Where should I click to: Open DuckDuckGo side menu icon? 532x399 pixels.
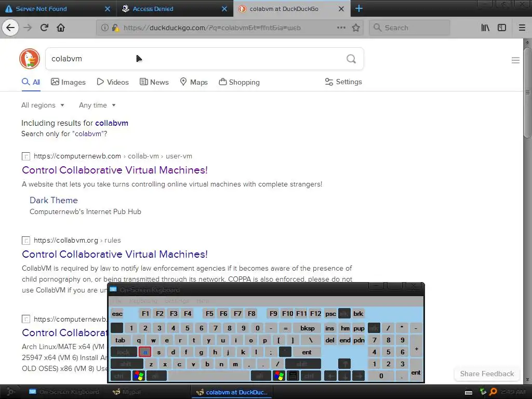tap(515, 60)
